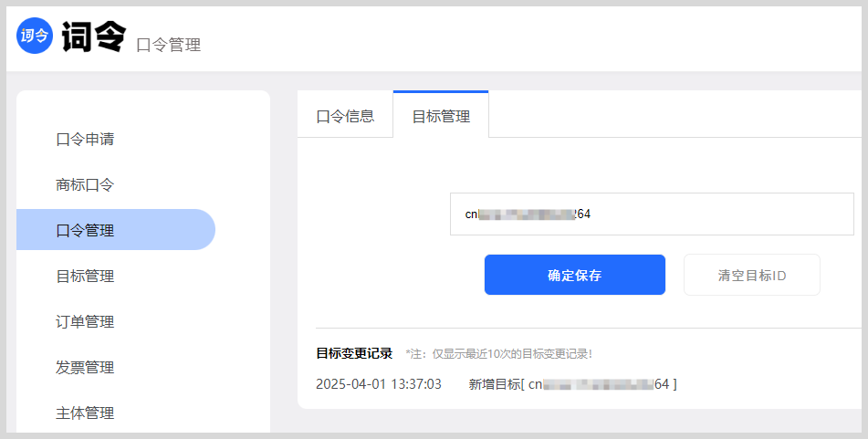Click the 确定保存 button

pyautogui.click(x=575, y=275)
